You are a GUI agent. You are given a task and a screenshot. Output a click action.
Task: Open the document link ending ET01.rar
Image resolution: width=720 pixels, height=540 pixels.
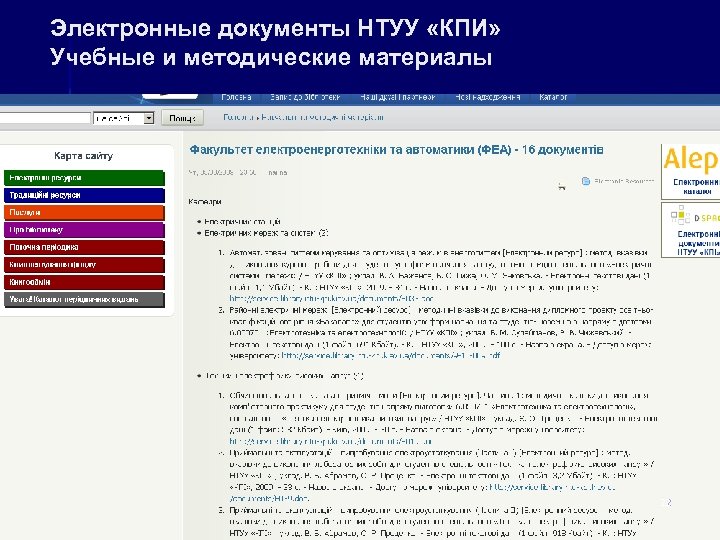tap(331, 441)
